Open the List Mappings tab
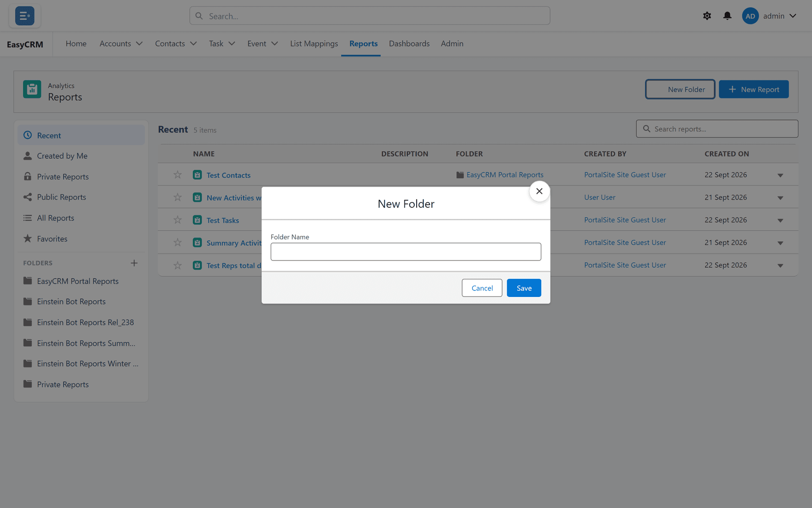Image resolution: width=812 pixels, height=508 pixels. click(314, 43)
